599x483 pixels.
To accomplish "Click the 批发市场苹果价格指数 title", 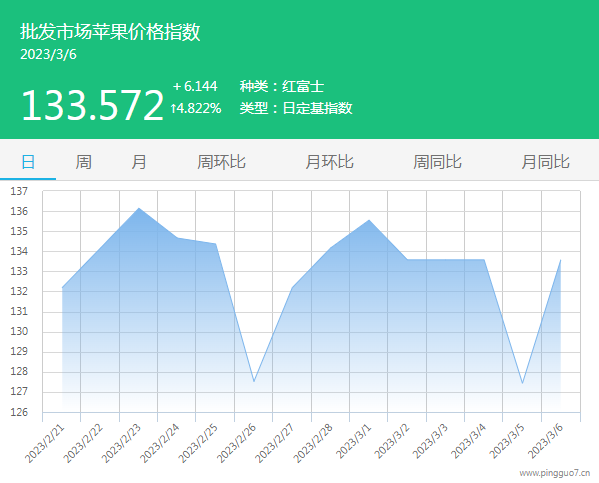I will pyautogui.click(x=110, y=32).
